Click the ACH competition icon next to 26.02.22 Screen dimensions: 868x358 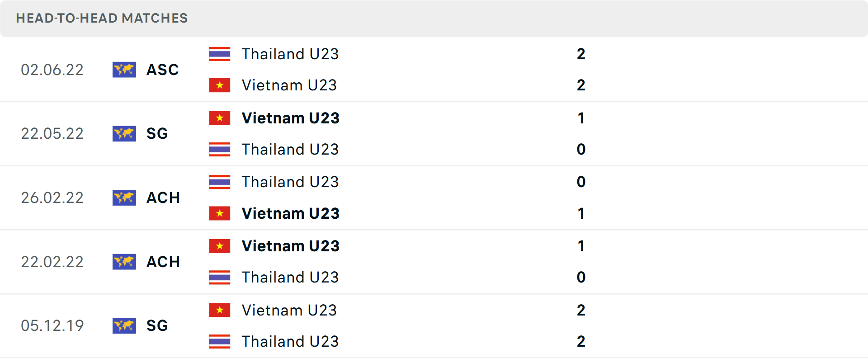point(124,198)
